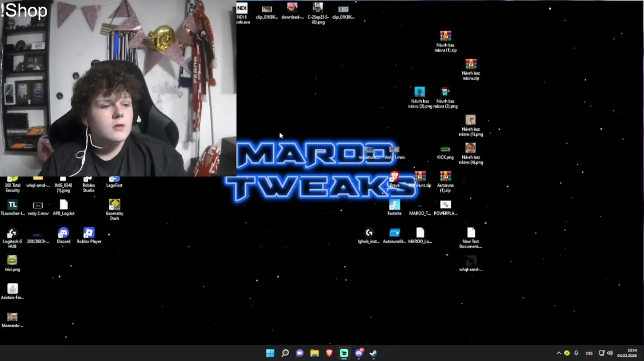The image size is (644, 361).
Task: Open the teal streaming app in the taskbar
Action: tap(344, 353)
